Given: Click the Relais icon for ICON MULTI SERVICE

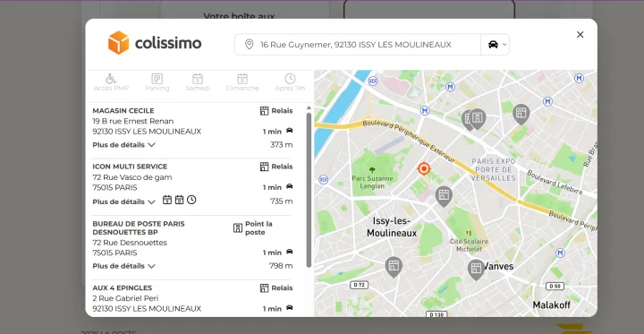Looking at the screenshot, I should [x=264, y=167].
